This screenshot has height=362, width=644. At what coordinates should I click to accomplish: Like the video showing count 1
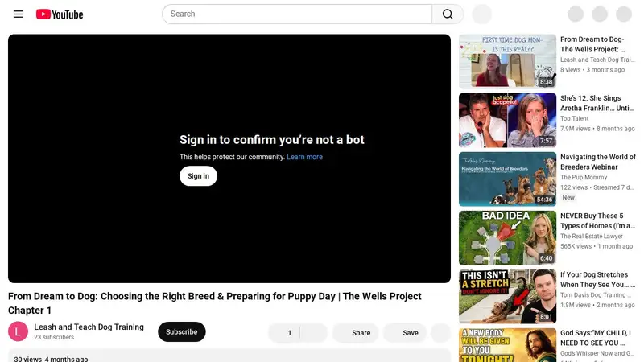coord(284,332)
